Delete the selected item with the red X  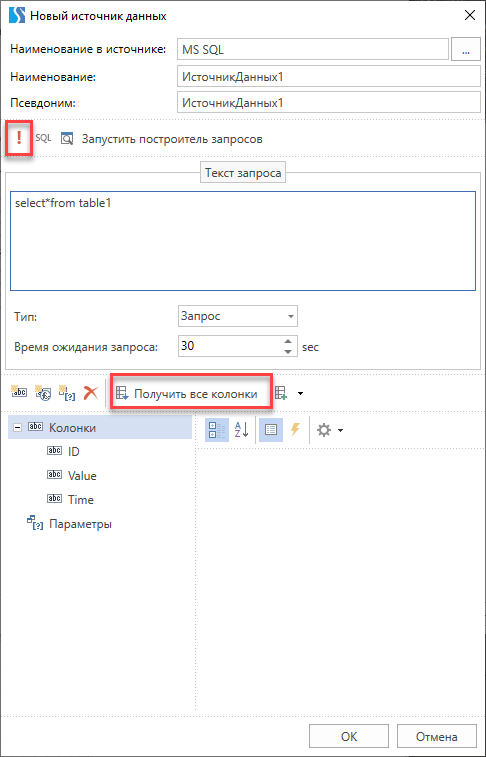[90, 393]
